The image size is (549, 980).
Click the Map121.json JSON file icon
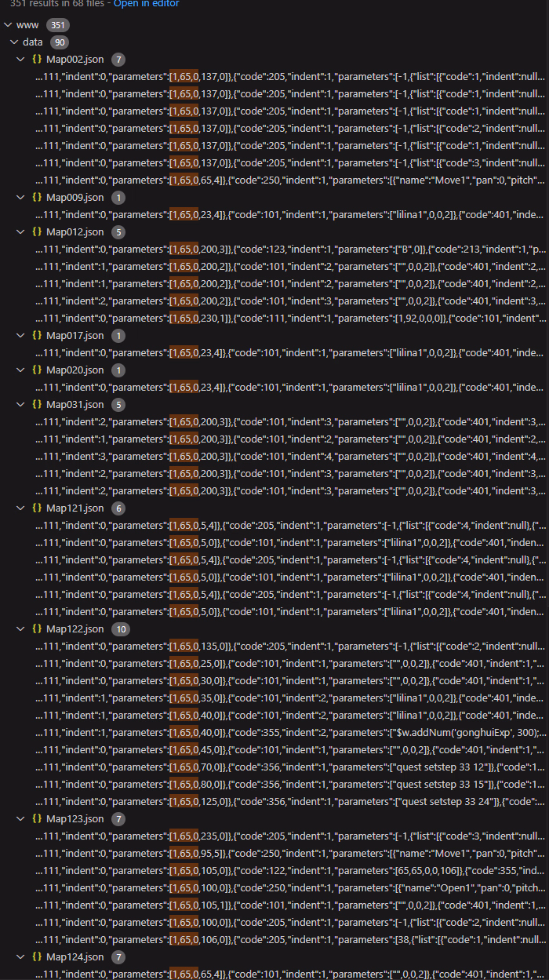[37, 508]
